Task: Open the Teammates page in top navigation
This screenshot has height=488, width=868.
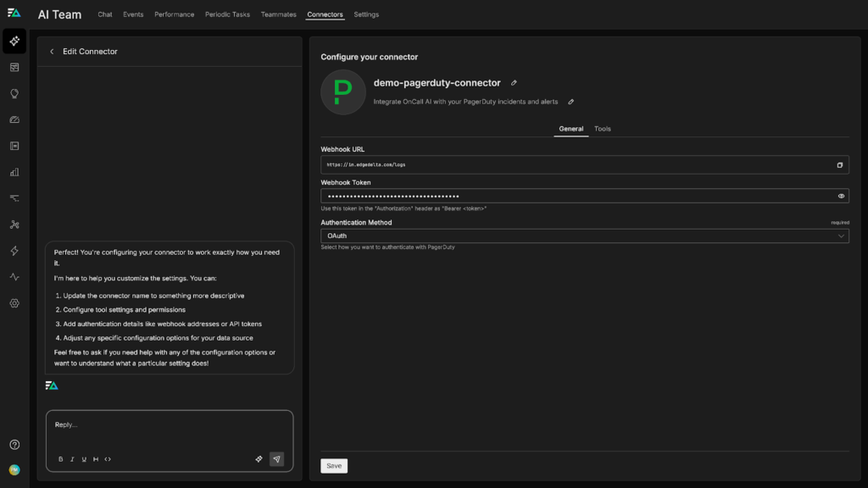Action: (x=278, y=14)
